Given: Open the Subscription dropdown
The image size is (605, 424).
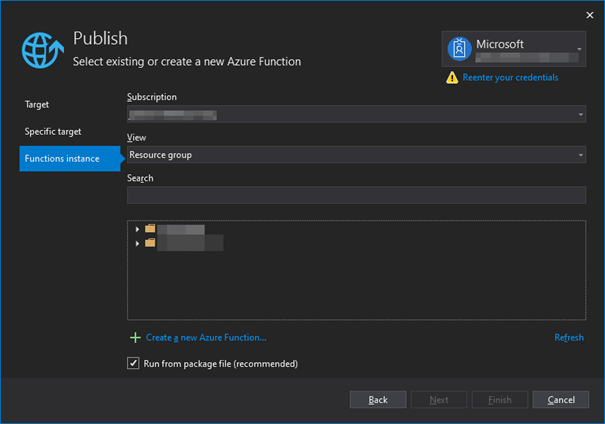Looking at the screenshot, I should tap(357, 114).
